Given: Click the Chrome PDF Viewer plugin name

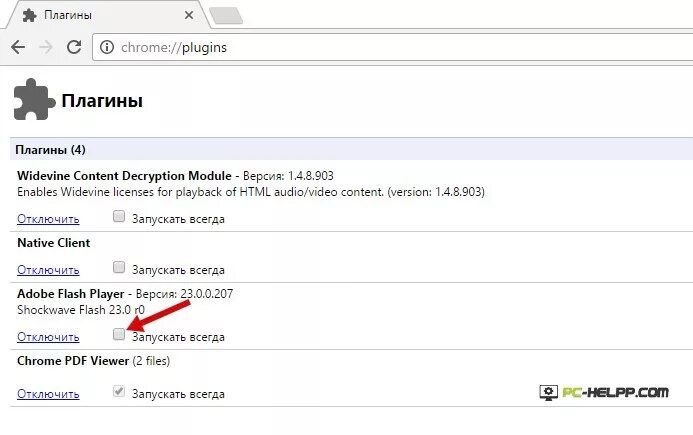Looking at the screenshot, I should [73, 361].
